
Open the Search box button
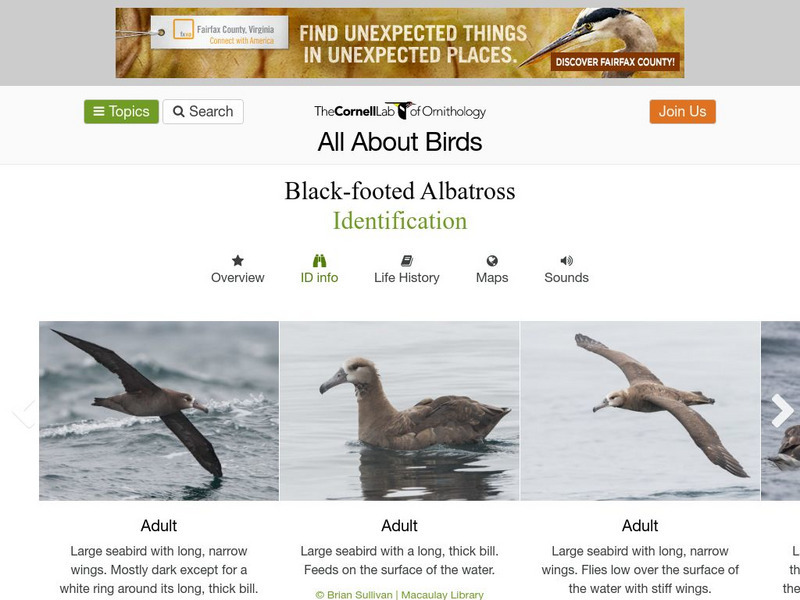tap(203, 112)
